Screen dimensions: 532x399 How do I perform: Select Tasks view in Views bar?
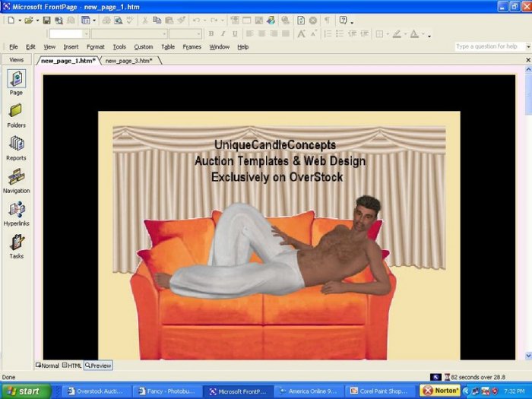click(x=16, y=247)
